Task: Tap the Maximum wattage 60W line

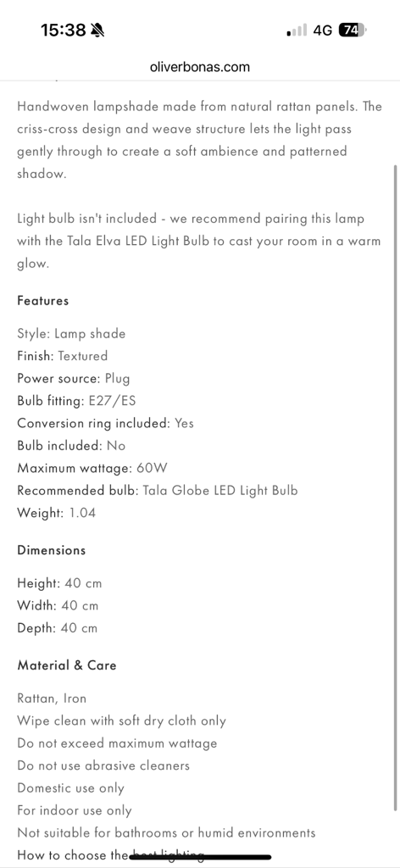Action: (x=92, y=468)
